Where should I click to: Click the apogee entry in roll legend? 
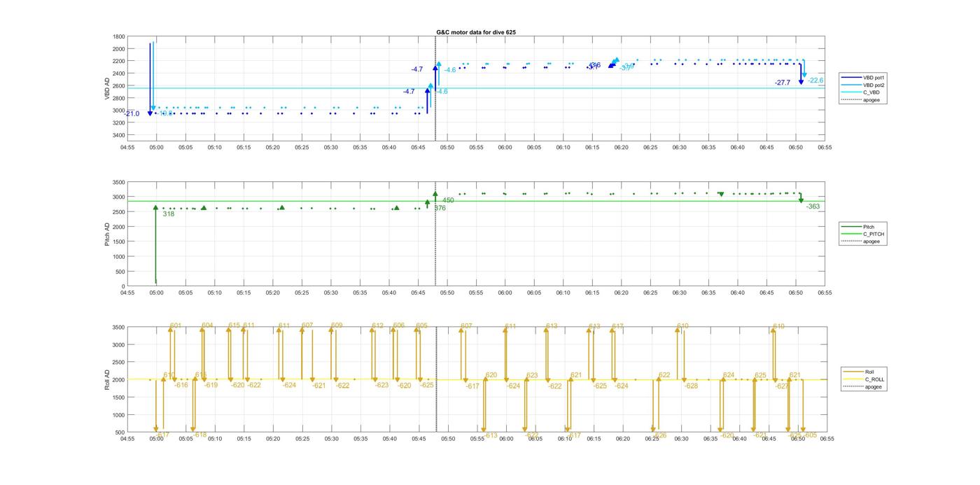pyautogui.click(x=873, y=386)
